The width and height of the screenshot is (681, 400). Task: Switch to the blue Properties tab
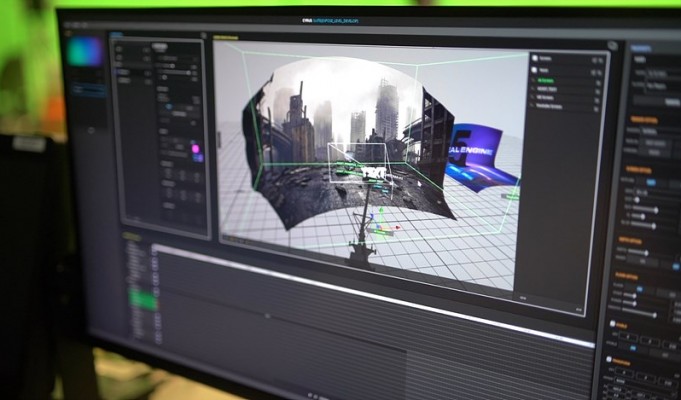click(641, 47)
